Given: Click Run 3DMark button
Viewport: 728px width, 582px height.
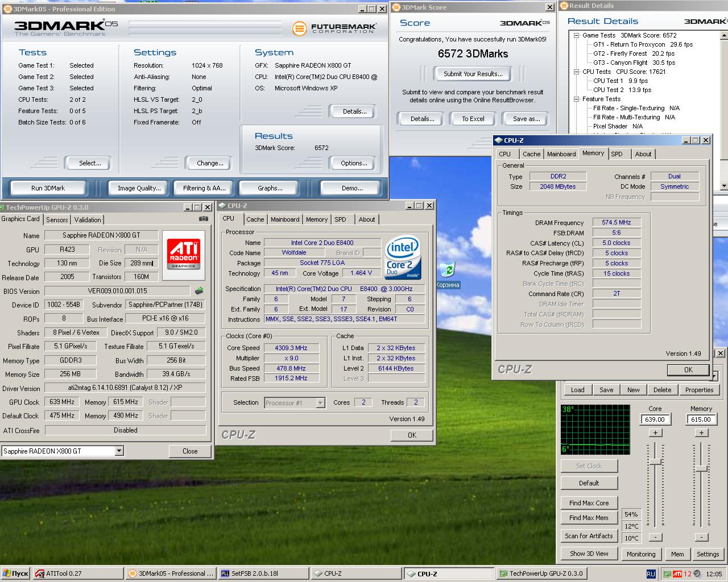Looking at the screenshot, I should [x=48, y=188].
